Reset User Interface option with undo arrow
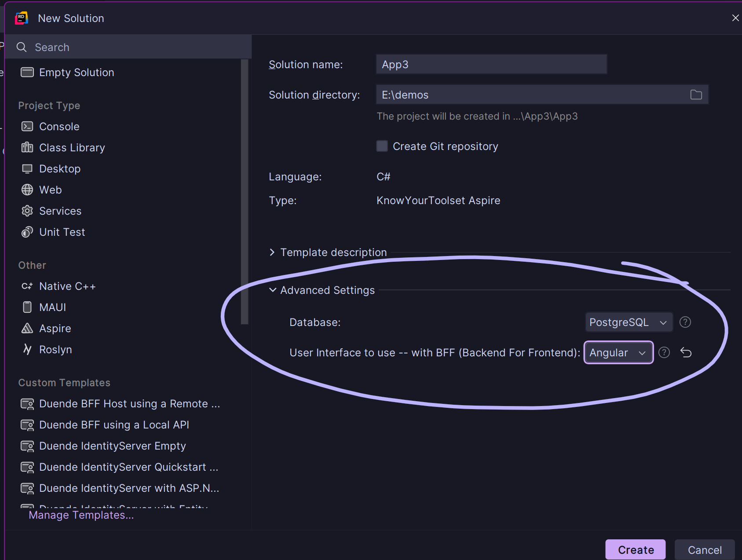The image size is (742, 560). [x=686, y=352]
